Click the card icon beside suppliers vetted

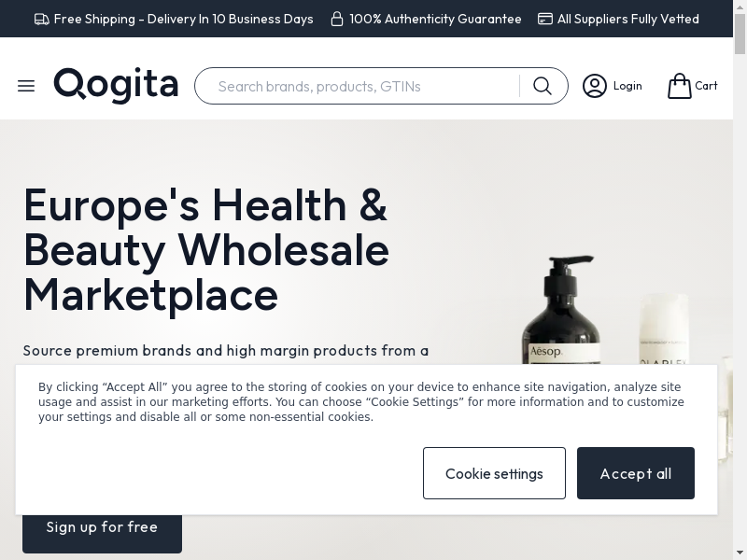point(545,19)
